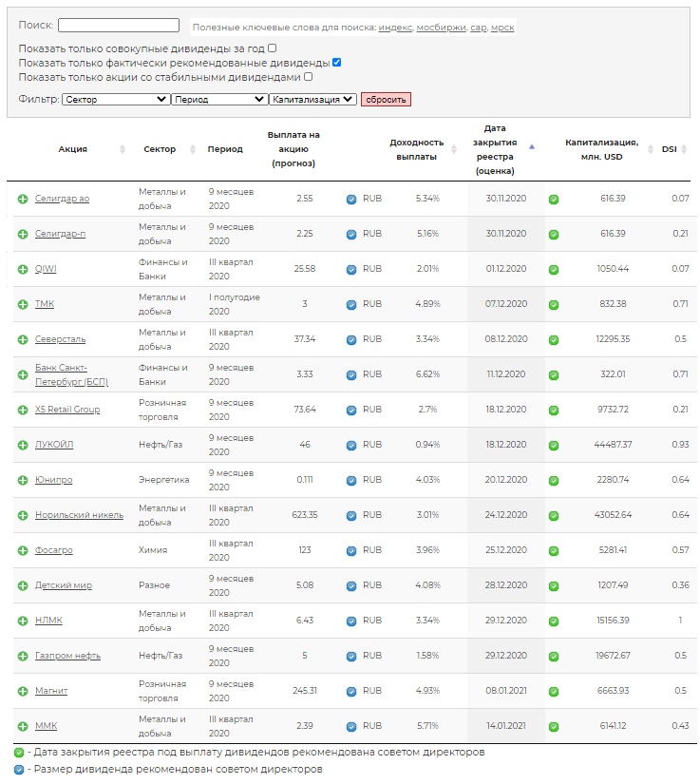Viewport: 700px width, 784px height.
Task: Click green plus icon beside QIWI
Action: 23,269
